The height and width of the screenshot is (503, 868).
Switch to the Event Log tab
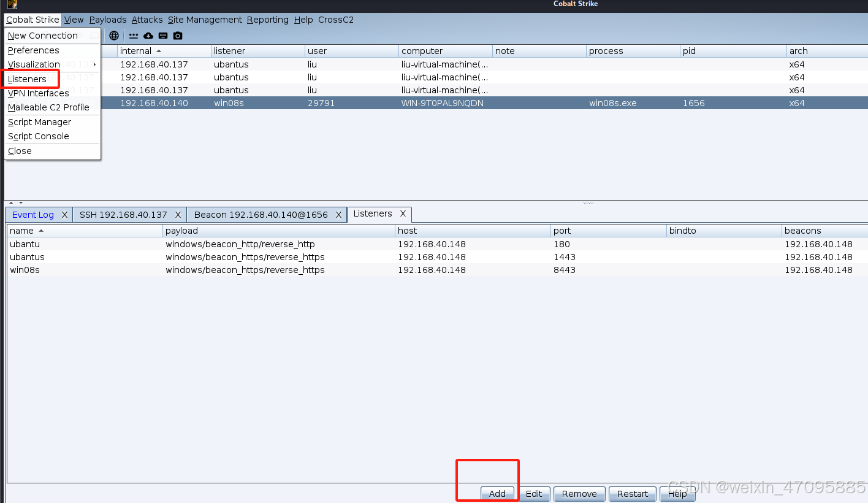(x=33, y=215)
